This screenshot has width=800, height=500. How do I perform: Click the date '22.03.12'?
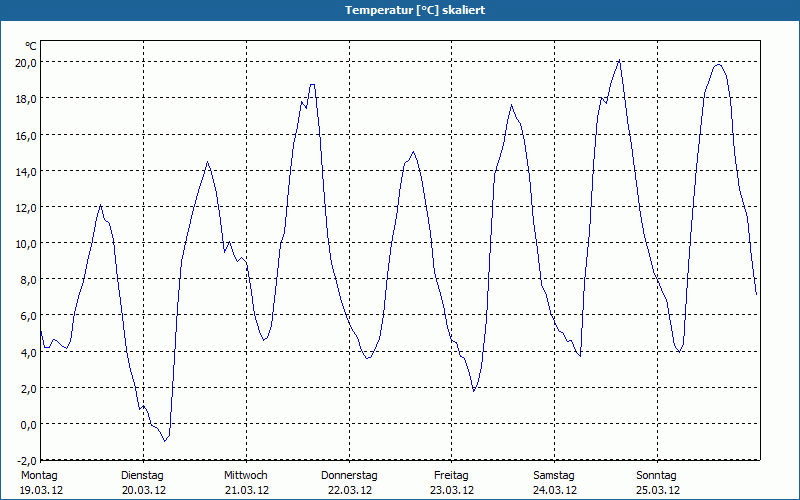pos(349,491)
